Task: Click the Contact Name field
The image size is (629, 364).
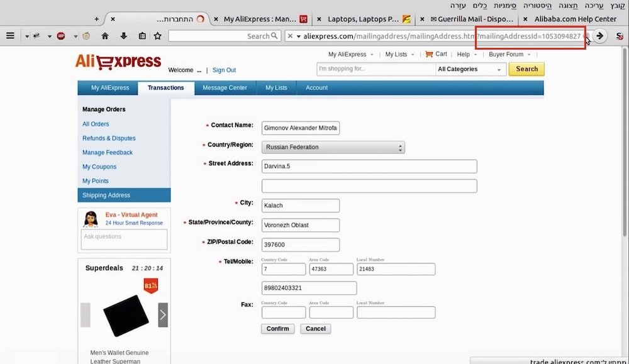Action: pyautogui.click(x=301, y=128)
